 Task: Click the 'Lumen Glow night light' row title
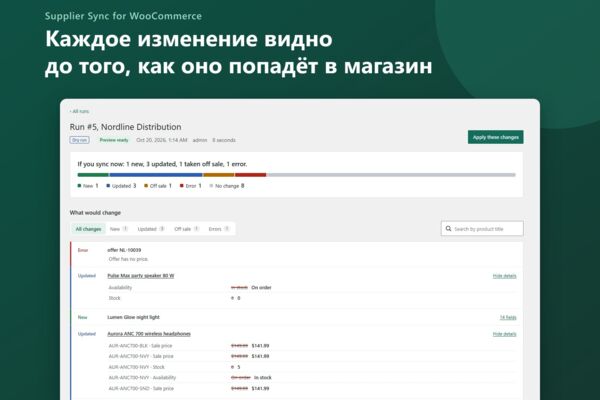134,317
